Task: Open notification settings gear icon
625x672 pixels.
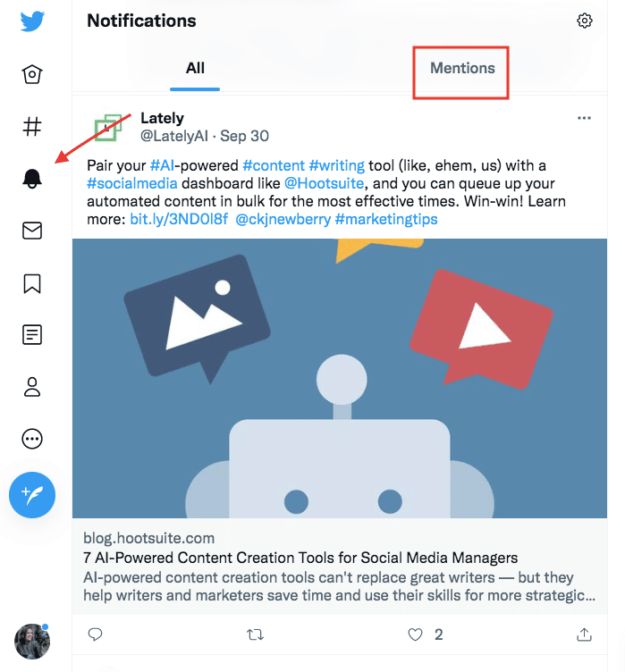Action: coord(584,21)
